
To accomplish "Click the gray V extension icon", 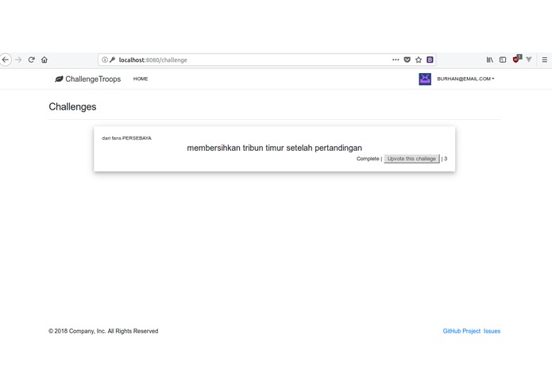I will click(x=529, y=60).
